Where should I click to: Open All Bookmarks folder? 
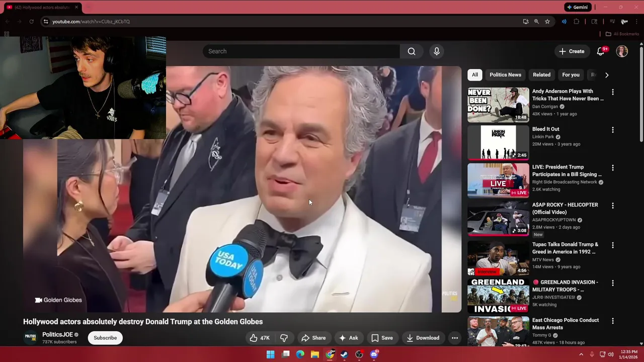pos(622,34)
